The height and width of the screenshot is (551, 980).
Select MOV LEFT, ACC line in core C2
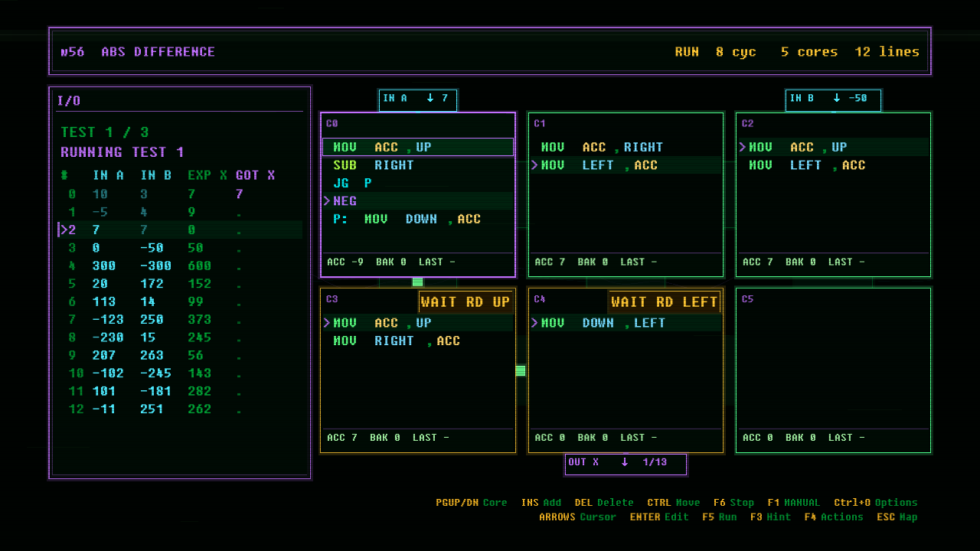coord(834,165)
